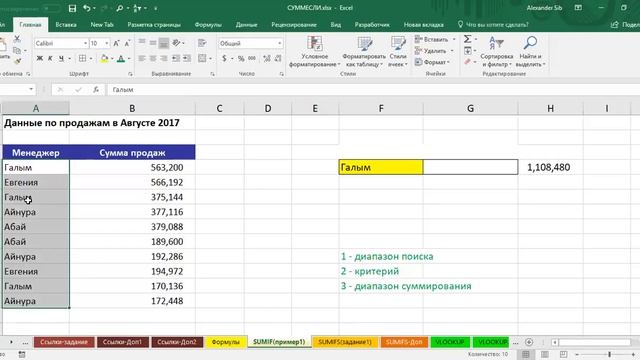Click Increase Indent icon
Screen dimensions: 640x360
click(187, 59)
